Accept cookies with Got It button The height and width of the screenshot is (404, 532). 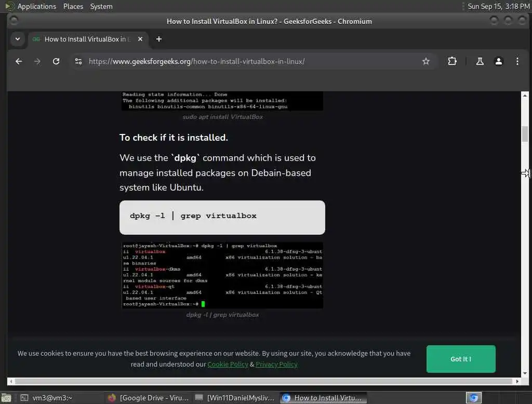click(x=461, y=359)
